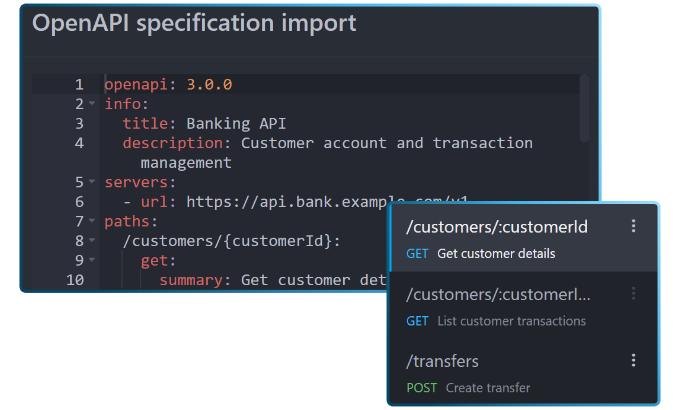Collapse the /customers/{customerId} block on line 8
This screenshot has height=410, width=680.
point(92,241)
